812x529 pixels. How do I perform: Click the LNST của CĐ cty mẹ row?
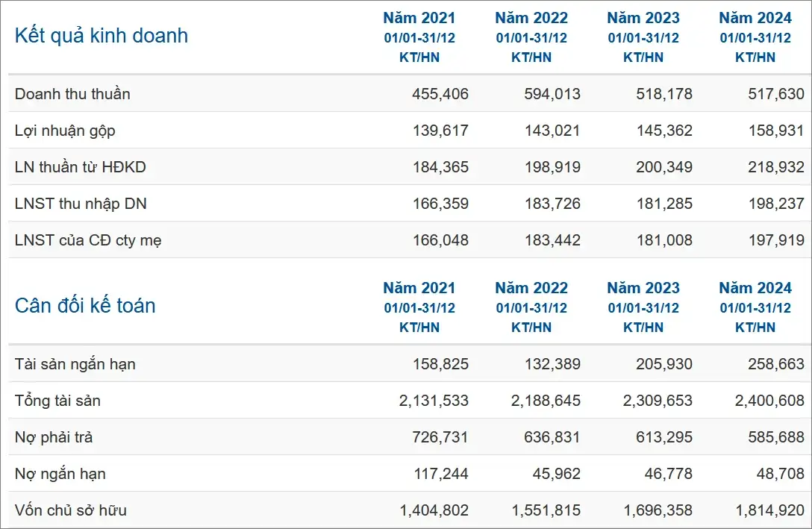point(410,240)
